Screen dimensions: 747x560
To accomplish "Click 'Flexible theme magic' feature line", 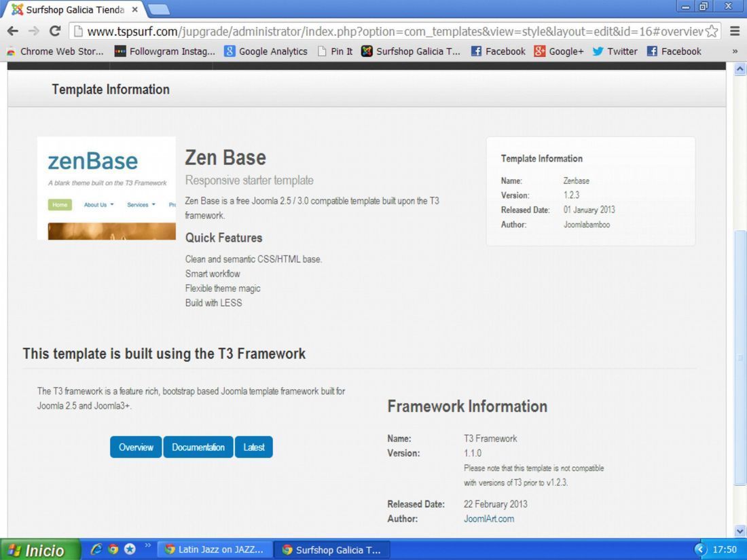I will tap(223, 288).
